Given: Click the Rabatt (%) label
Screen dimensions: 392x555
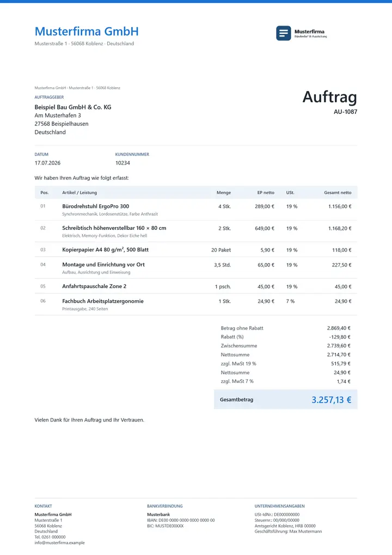Looking at the screenshot, I should pyautogui.click(x=232, y=337).
